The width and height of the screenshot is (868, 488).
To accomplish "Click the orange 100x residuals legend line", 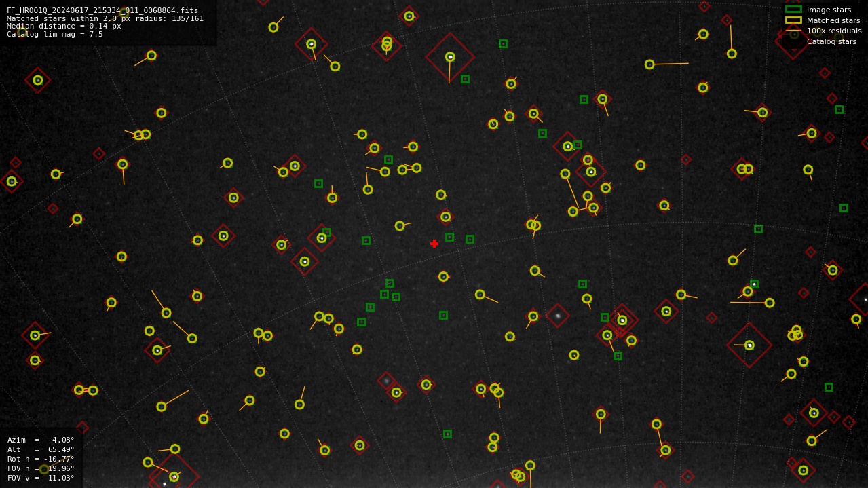I will coord(793,31).
